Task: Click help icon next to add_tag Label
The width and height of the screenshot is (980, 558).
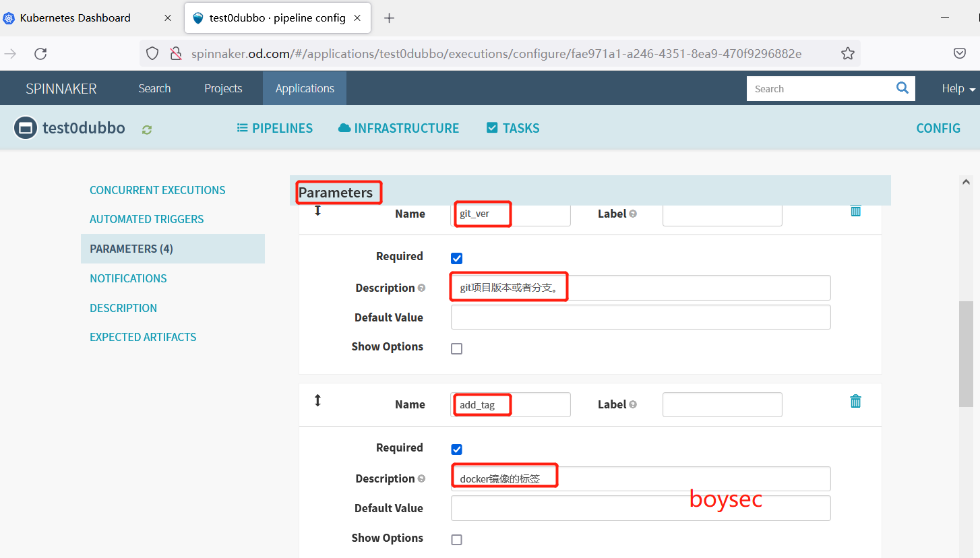Action: 633,404
